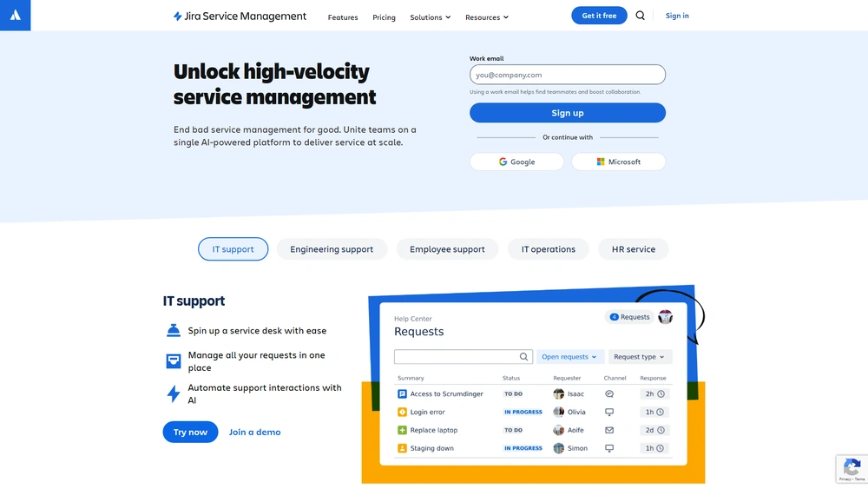The height and width of the screenshot is (489, 868).
Task: Click the Access to Scrumdinger summary text
Action: pyautogui.click(x=447, y=393)
